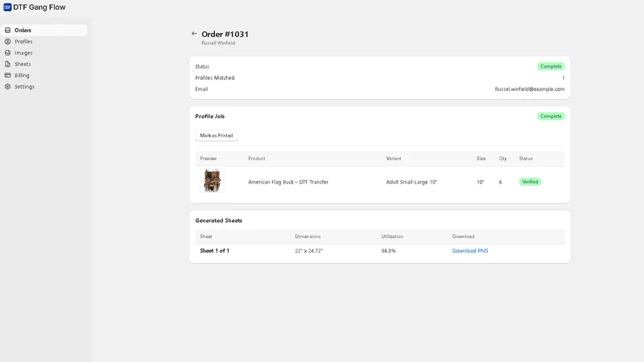Click the Dimensions column header
Image resolution: width=644 pixels, height=362 pixels.
[x=308, y=237]
